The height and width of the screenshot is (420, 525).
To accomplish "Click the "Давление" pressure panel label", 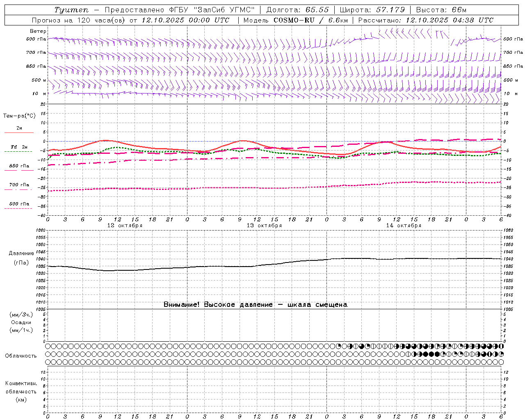I will 21,253.
